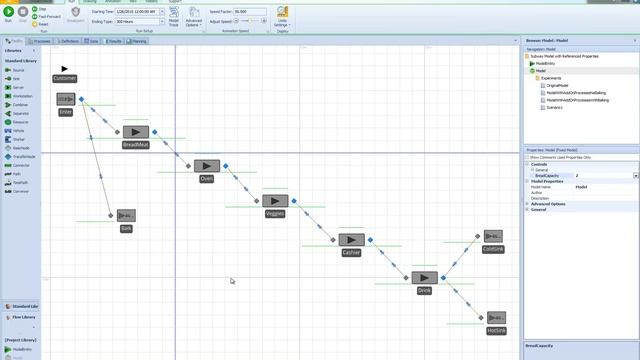Click the decrease speed minus button
Image resolution: width=640 pixels, height=360 pixels.
coord(236,21)
